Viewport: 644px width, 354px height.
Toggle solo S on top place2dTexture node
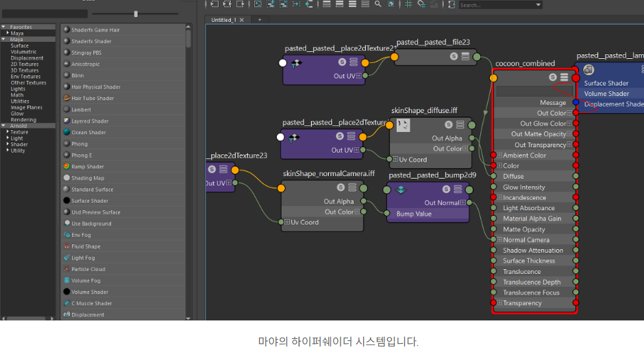pos(342,62)
